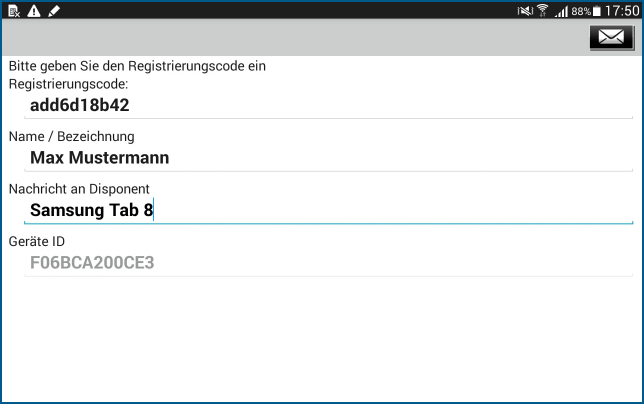Screen dimensions: 644x404
Task: Edit the Max Mustermann name field
Action: [x=328, y=157]
